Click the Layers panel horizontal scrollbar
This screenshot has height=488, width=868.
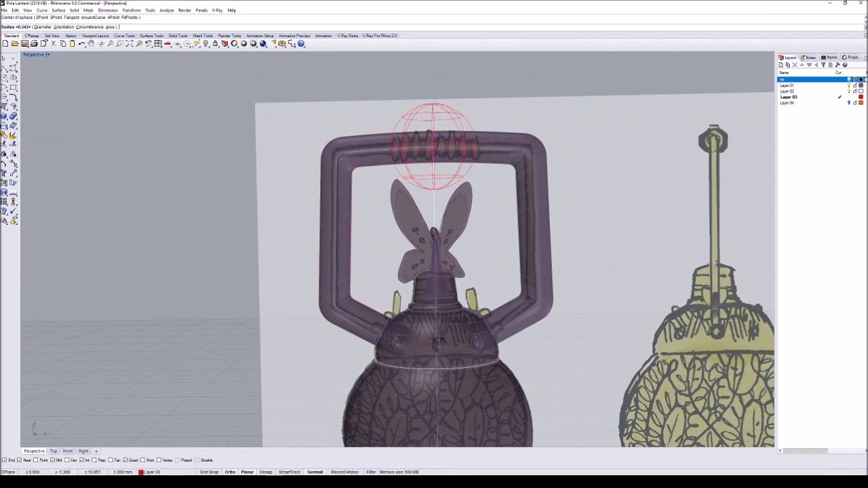coord(805,451)
